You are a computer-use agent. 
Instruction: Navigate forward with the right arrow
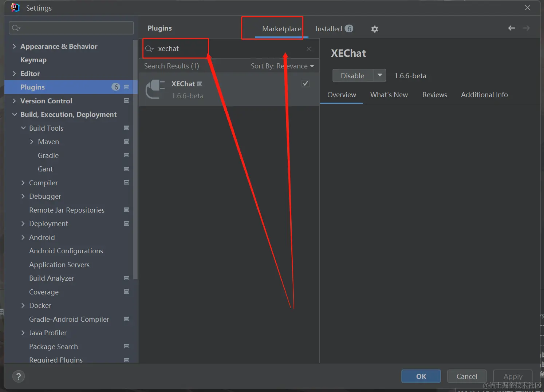[526, 28]
